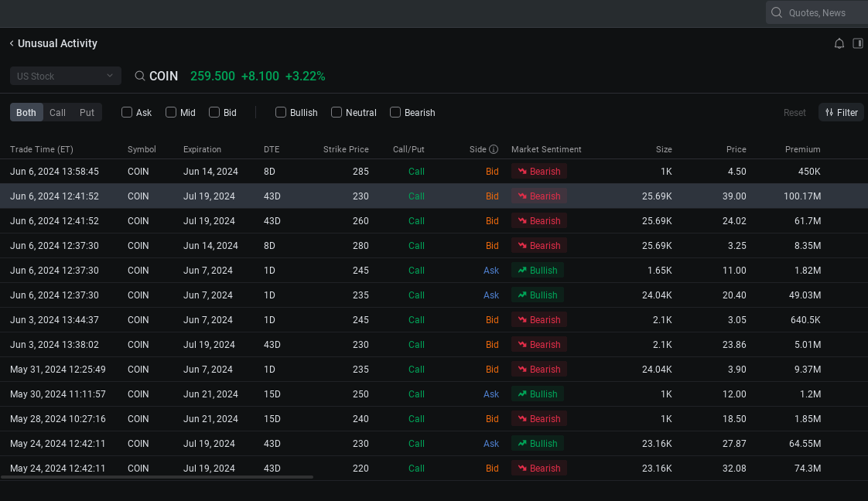Sort by the Price column header
The height and width of the screenshot is (501, 868).
point(736,149)
